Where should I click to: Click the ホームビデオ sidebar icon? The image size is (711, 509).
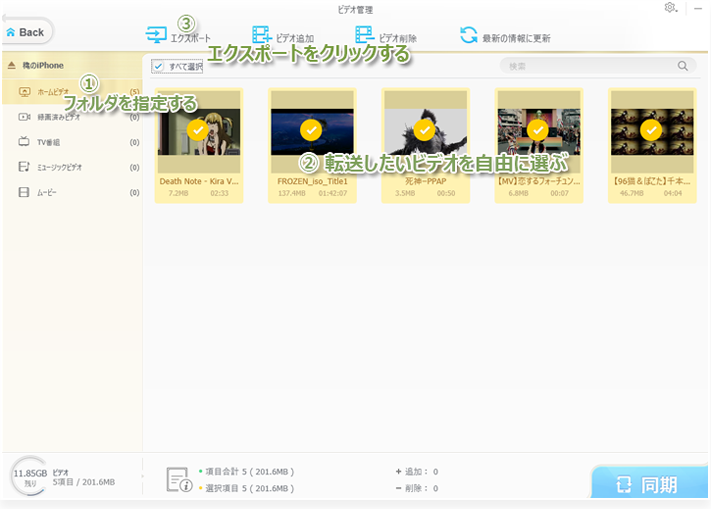(24, 92)
